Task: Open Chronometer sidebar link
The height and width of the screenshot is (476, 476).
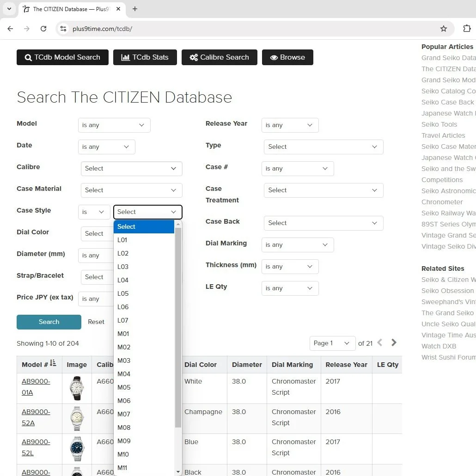Action: pyautogui.click(x=442, y=202)
